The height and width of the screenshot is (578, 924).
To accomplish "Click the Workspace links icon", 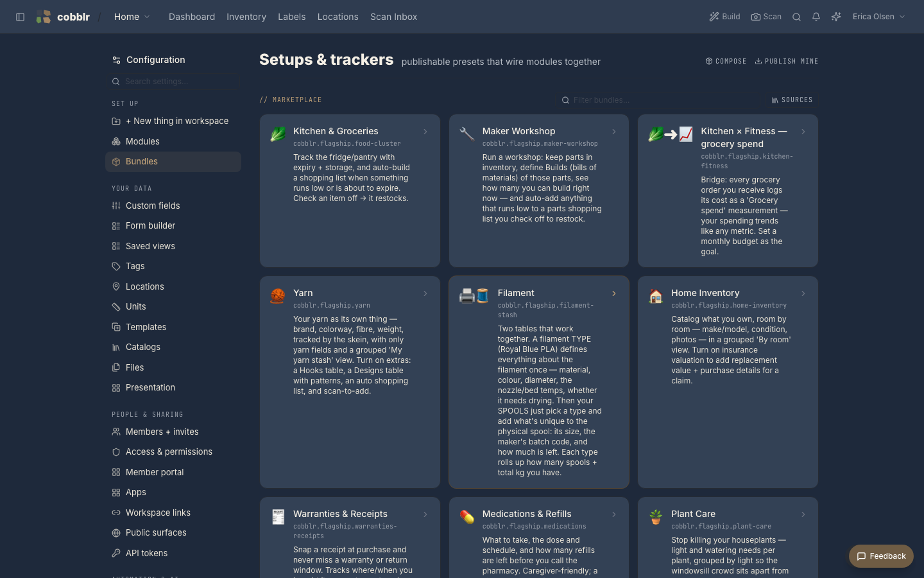I will coord(116,512).
